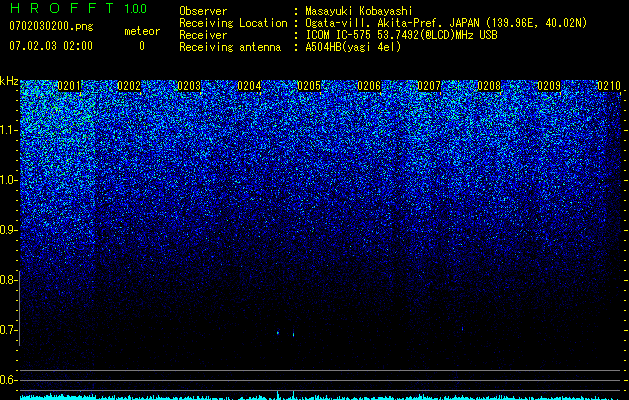Image resolution: width=629 pixels, height=400 pixels.
Task: Click the 0207 time marker
Action: (429, 86)
